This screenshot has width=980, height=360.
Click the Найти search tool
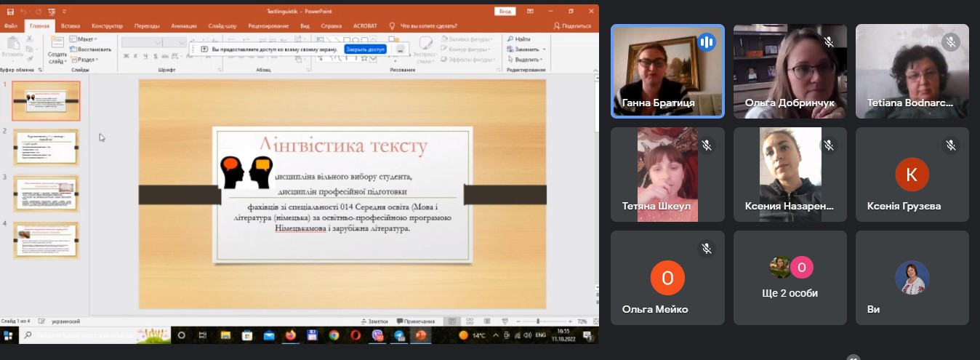point(519,39)
